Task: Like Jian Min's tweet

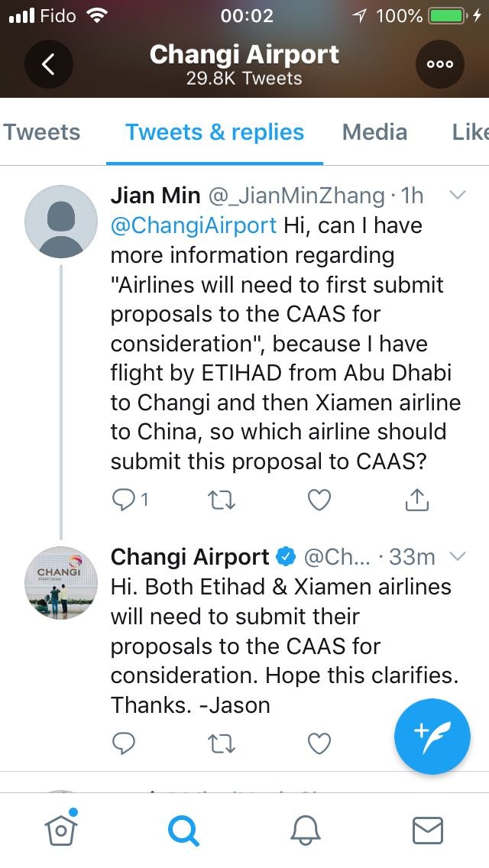Action: click(319, 500)
